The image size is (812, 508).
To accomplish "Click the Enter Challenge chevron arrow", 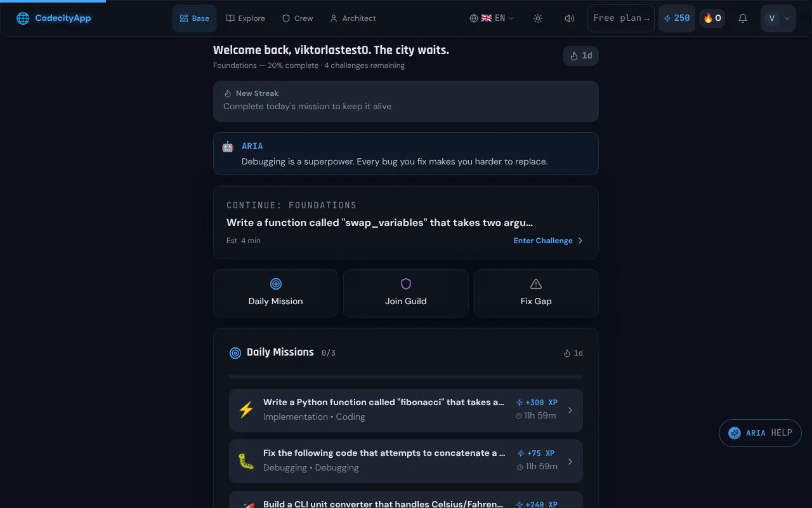I will tap(580, 241).
